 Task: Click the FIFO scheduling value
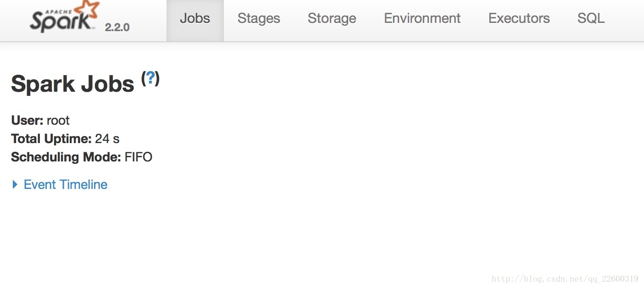click(139, 157)
